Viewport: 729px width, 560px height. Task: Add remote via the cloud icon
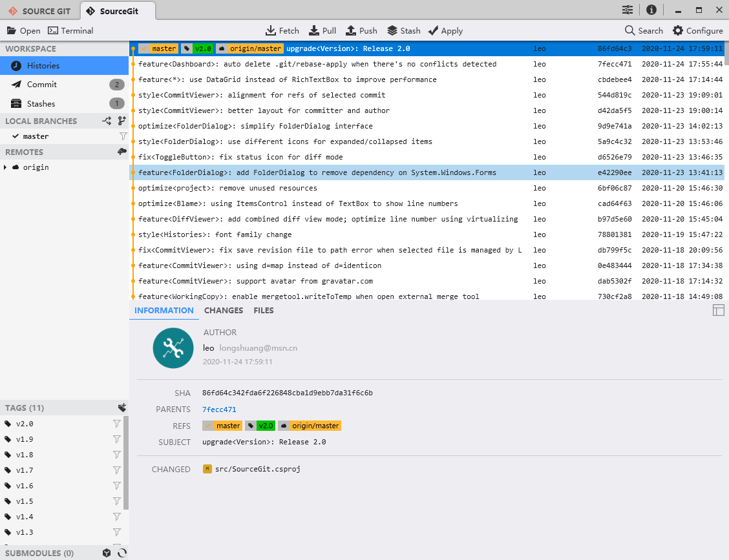[x=121, y=152]
